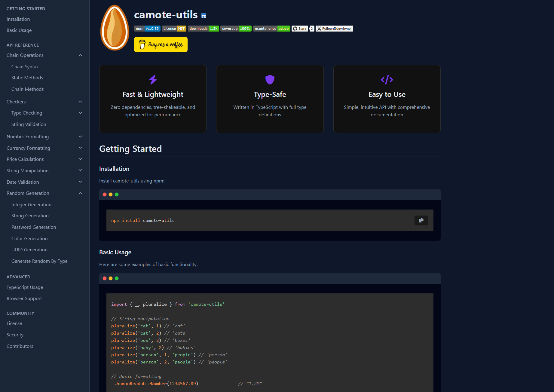Click the Basic Usage section heading
Screen dimensions: 554x392
[115, 253]
